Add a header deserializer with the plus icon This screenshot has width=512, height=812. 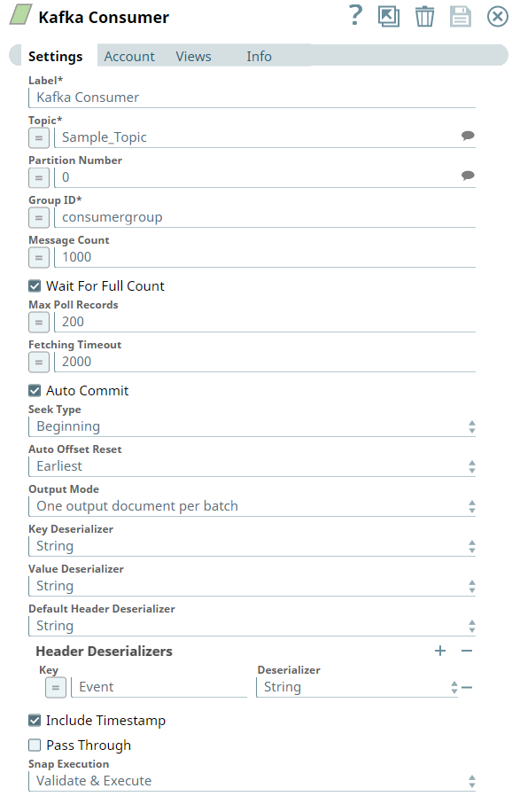click(x=440, y=651)
